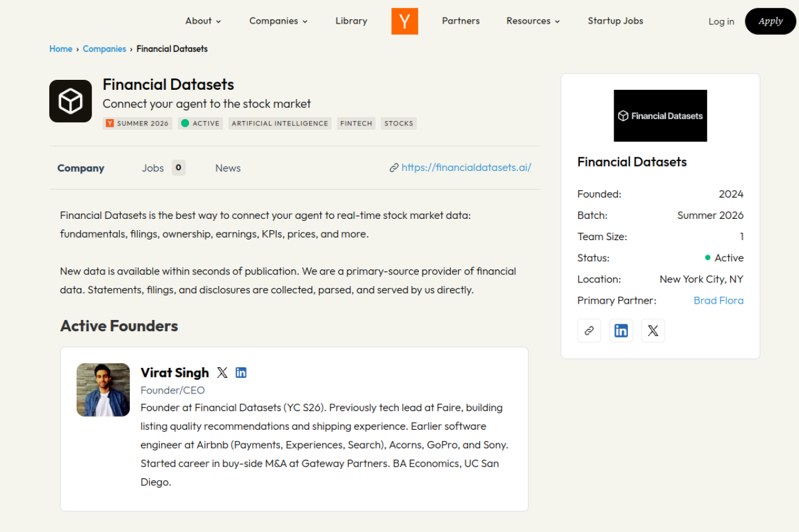This screenshot has height=532, width=799.
Task: Click the Stocks tag
Action: 399,123
